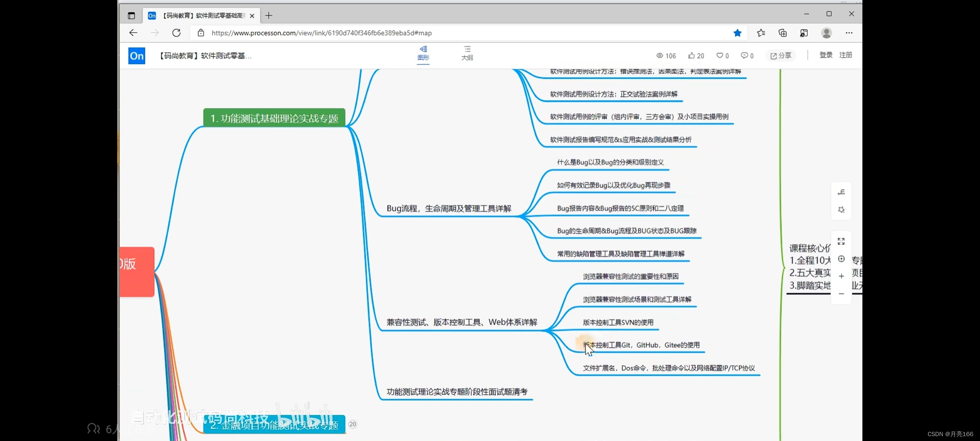
Task: Toggle the browser favorites star for this page
Action: click(x=737, y=33)
